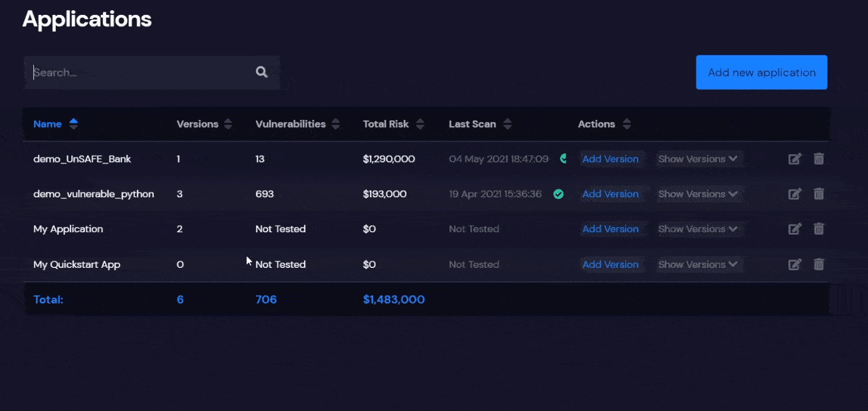Expand Show Versions for demo_vulnerable_python

click(x=698, y=194)
